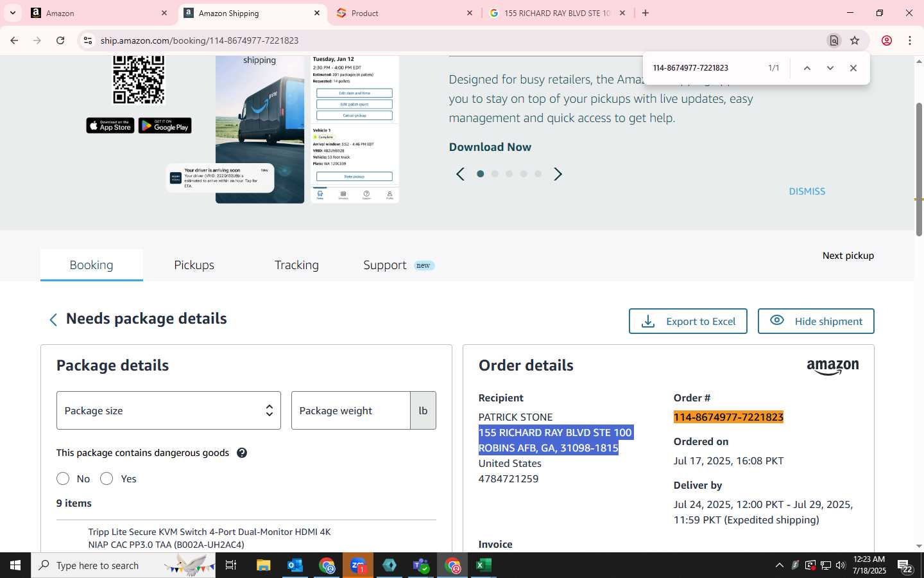Open Microsoft Teams from the taskbar
Screen dimensions: 924x578
coord(421,565)
